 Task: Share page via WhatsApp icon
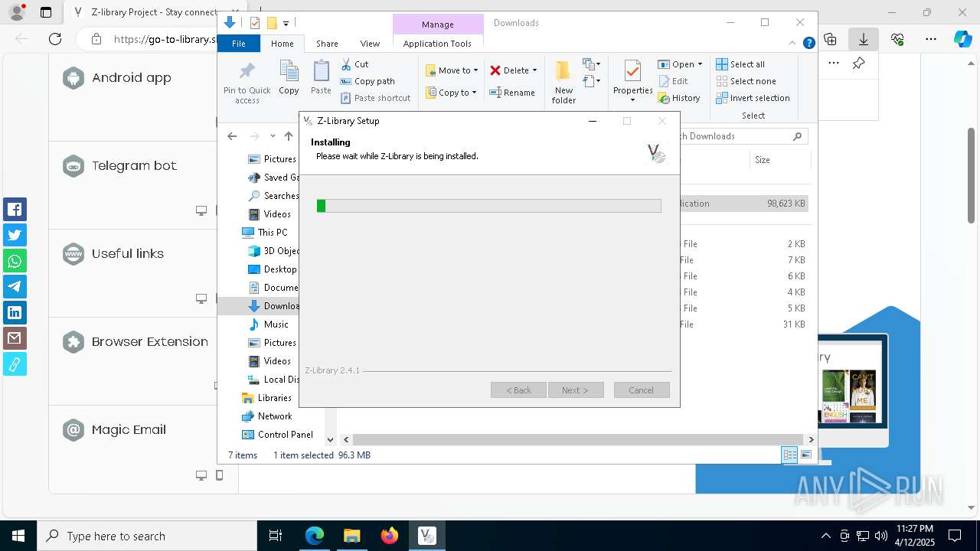pyautogui.click(x=15, y=261)
